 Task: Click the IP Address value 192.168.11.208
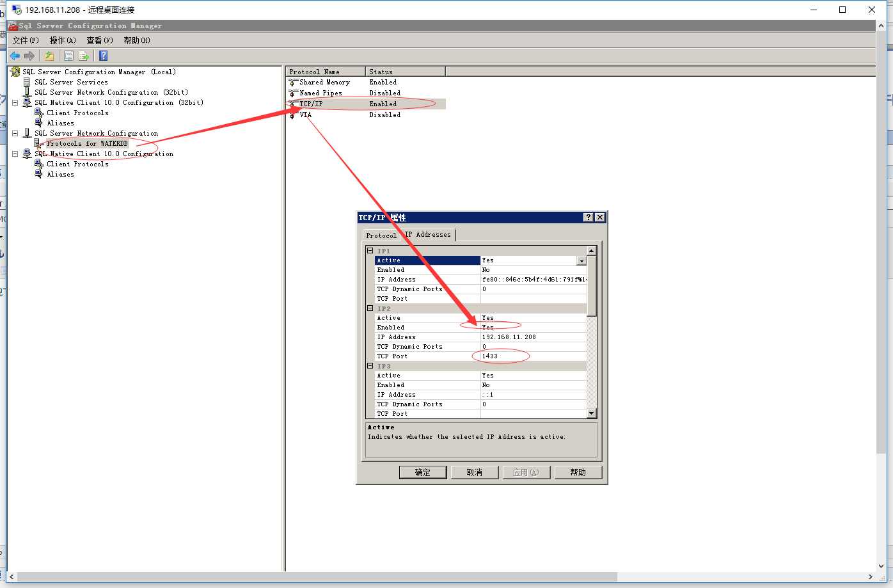click(x=509, y=337)
